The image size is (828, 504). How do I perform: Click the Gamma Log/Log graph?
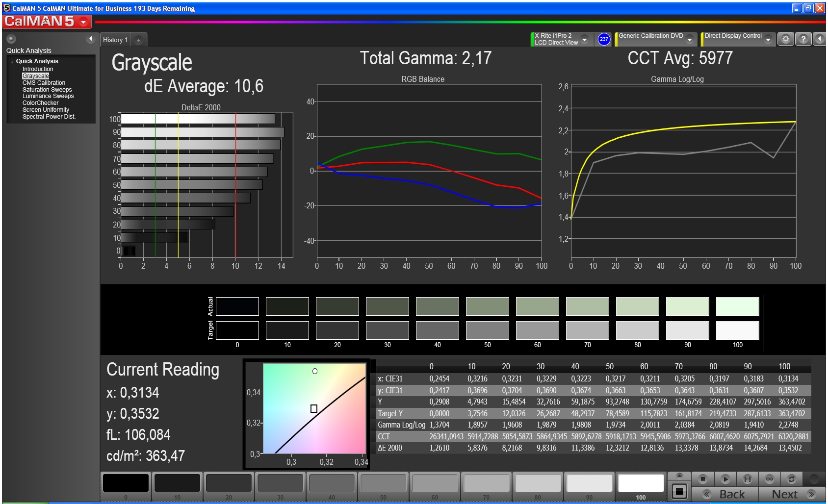pos(683,171)
